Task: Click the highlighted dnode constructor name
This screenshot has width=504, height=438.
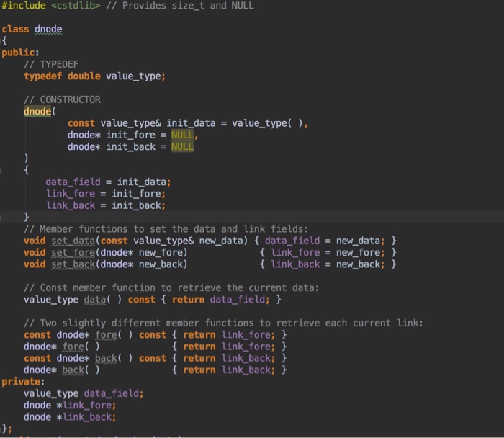Action: [x=37, y=112]
